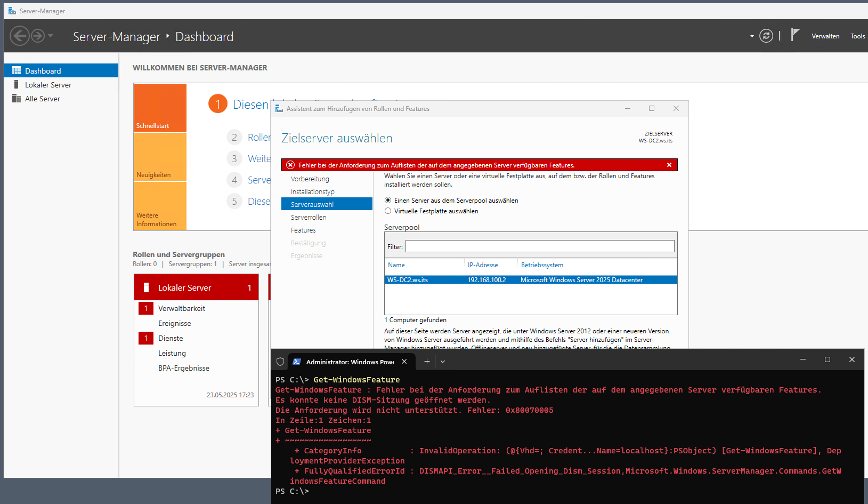Click the error icon in the red banner
Image resolution: width=868 pixels, height=504 pixels.
click(290, 165)
